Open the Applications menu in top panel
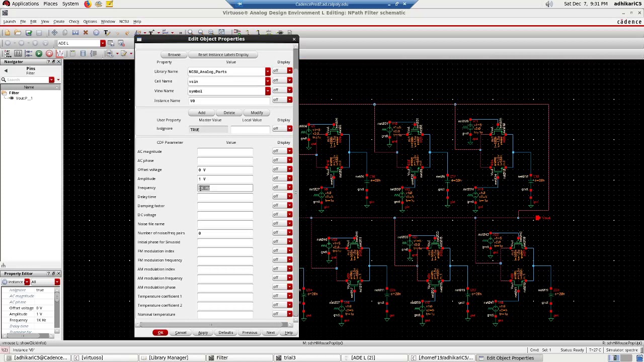 pos(25,4)
